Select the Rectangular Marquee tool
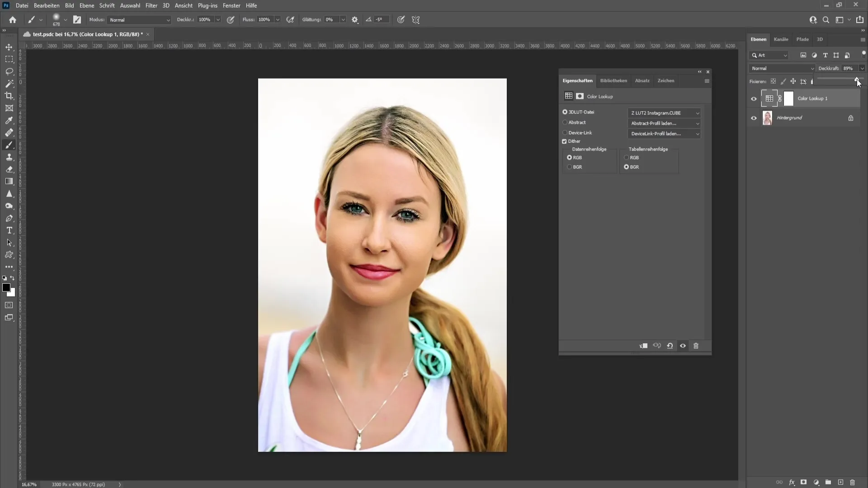This screenshot has height=488, width=868. click(x=9, y=59)
